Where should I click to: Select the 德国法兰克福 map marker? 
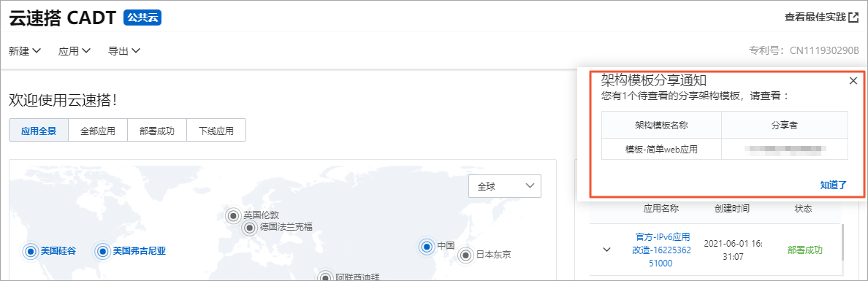tap(250, 227)
